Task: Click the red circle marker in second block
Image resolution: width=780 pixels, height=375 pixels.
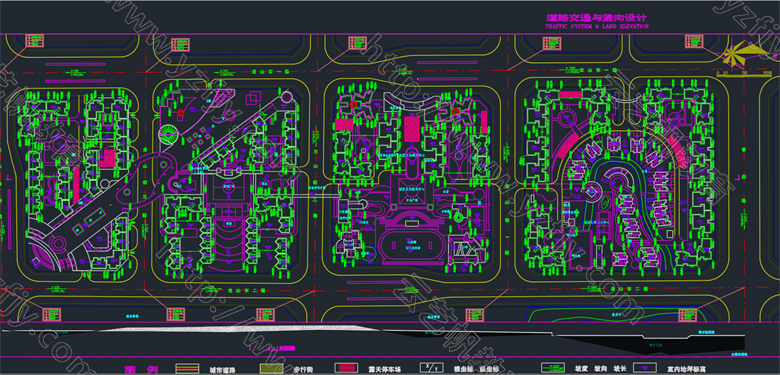Action: (181, 113)
